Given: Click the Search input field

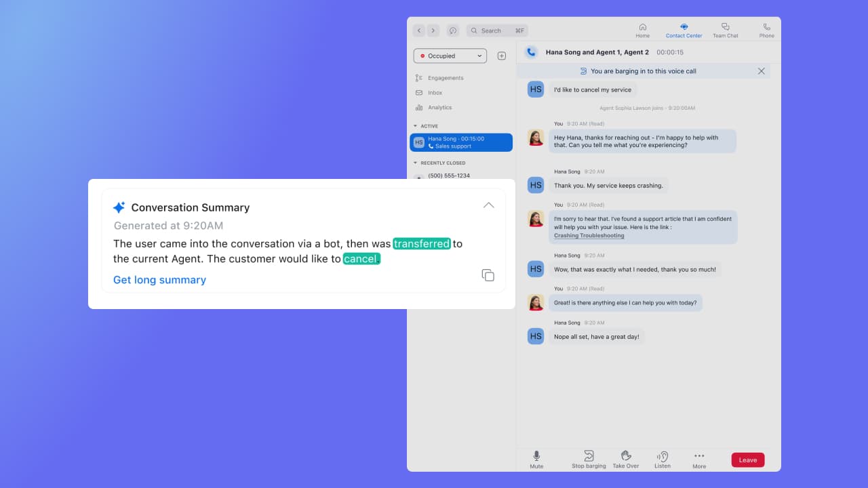Looking at the screenshot, I should click(497, 30).
